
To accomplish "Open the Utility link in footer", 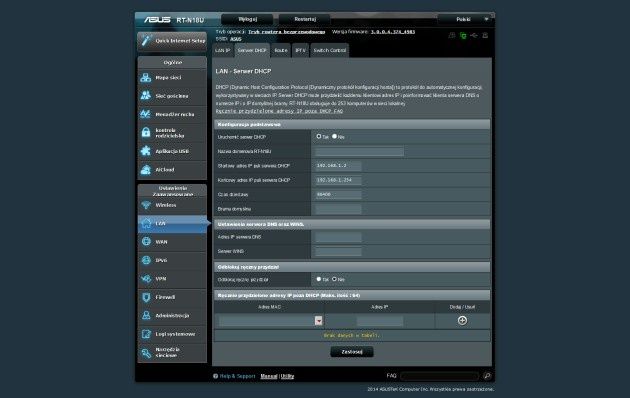I will click(287, 376).
